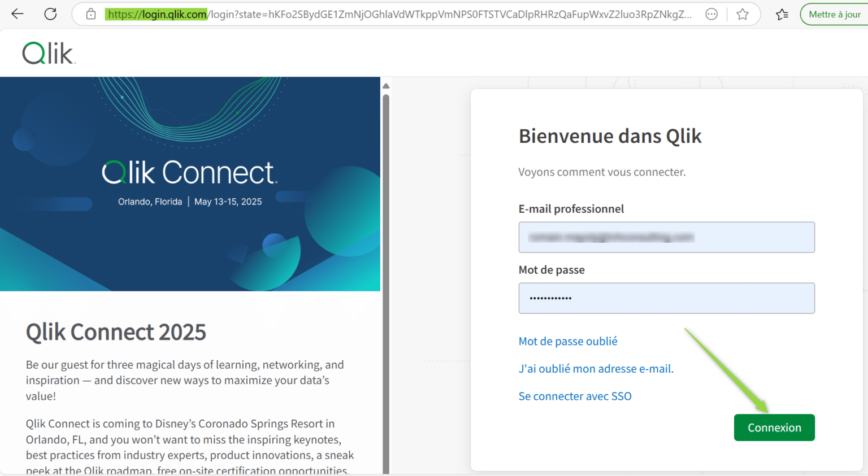Click the back navigation arrow
This screenshot has width=868, height=476.
(x=17, y=14)
